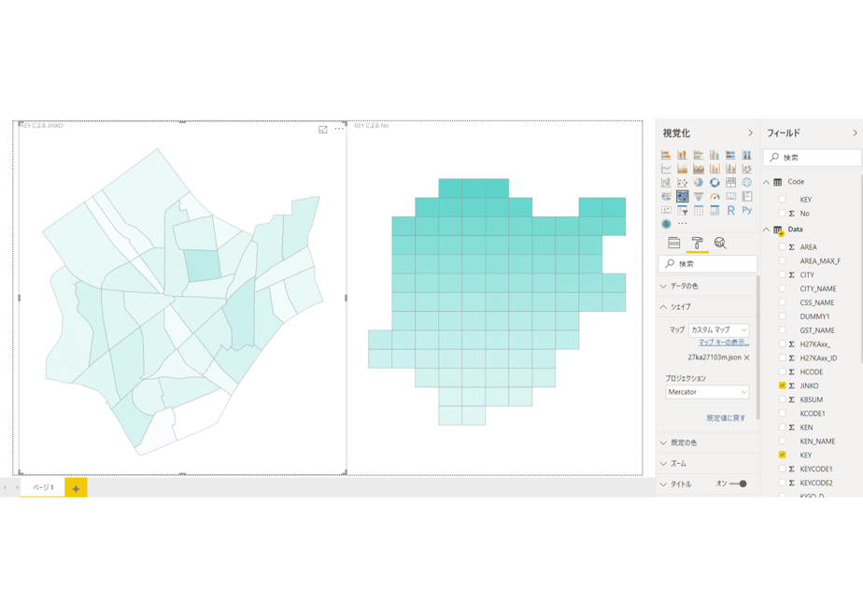Viewport: 863px width, 616px height.
Task: Click the マップ キーの表示 link
Action: [x=724, y=343]
